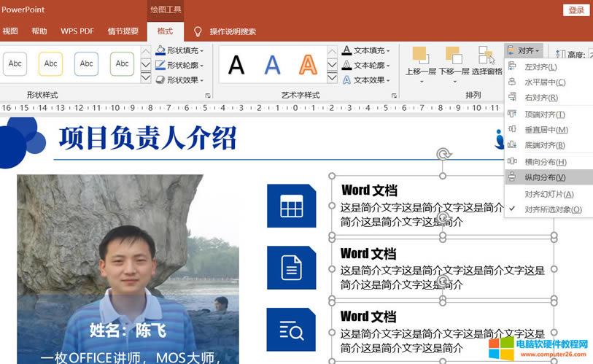Click the rotation handle above the text box
This screenshot has width=593, height=364.
pos(442,154)
